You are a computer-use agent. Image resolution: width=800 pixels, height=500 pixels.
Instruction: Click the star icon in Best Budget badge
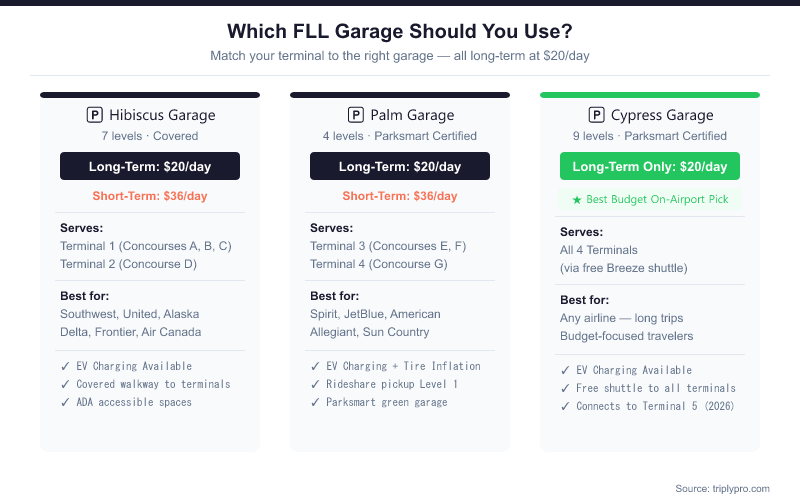tap(576, 199)
